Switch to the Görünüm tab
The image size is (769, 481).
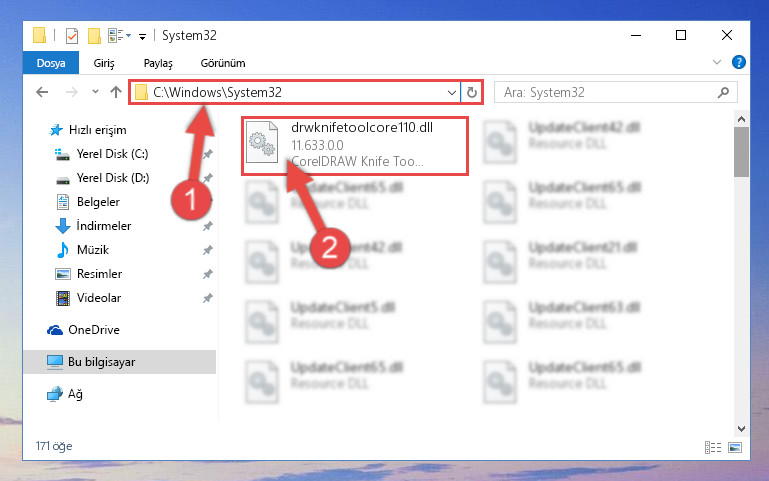point(223,63)
